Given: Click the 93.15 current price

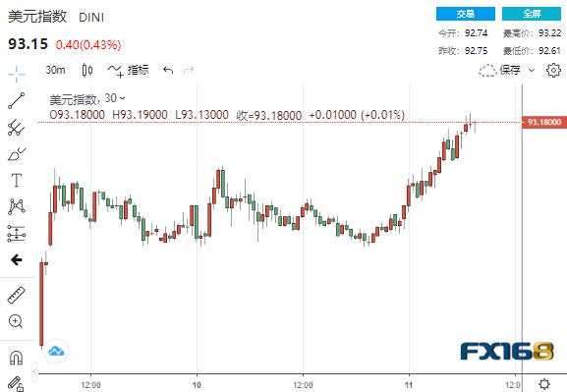Looking at the screenshot, I should click(x=28, y=44).
